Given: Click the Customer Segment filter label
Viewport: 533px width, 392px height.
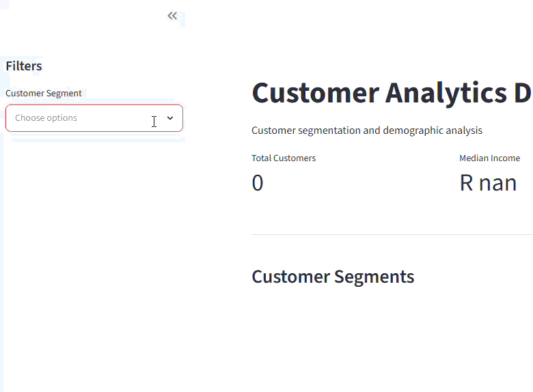Looking at the screenshot, I should click(x=44, y=93).
